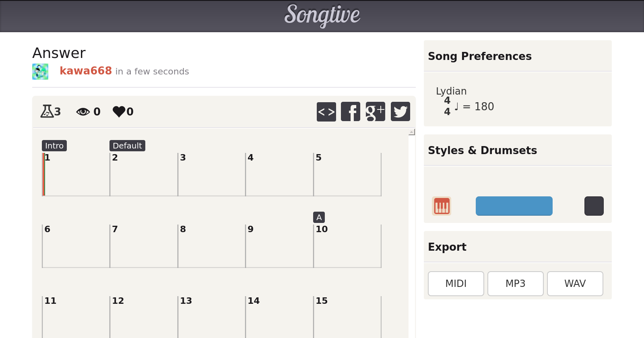644x338 pixels.
Task: Export the song as WAV
Action: coord(575,284)
